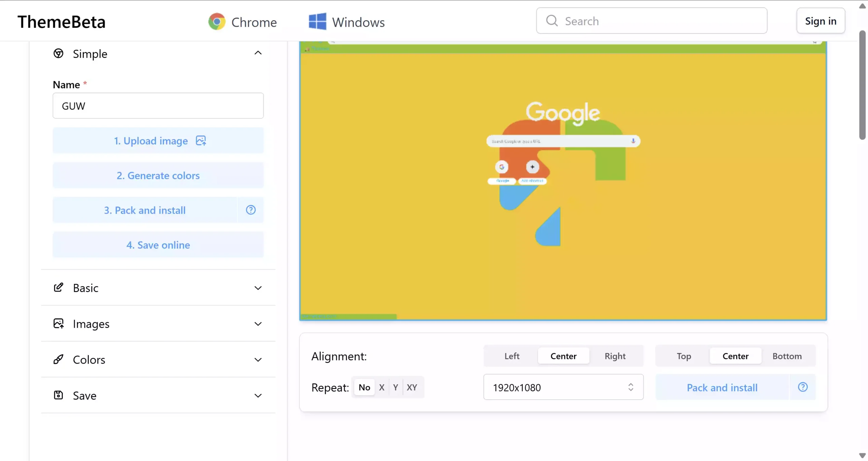Switch to the Windows theme tab
Image resolution: width=868 pixels, height=461 pixels.
point(347,21)
